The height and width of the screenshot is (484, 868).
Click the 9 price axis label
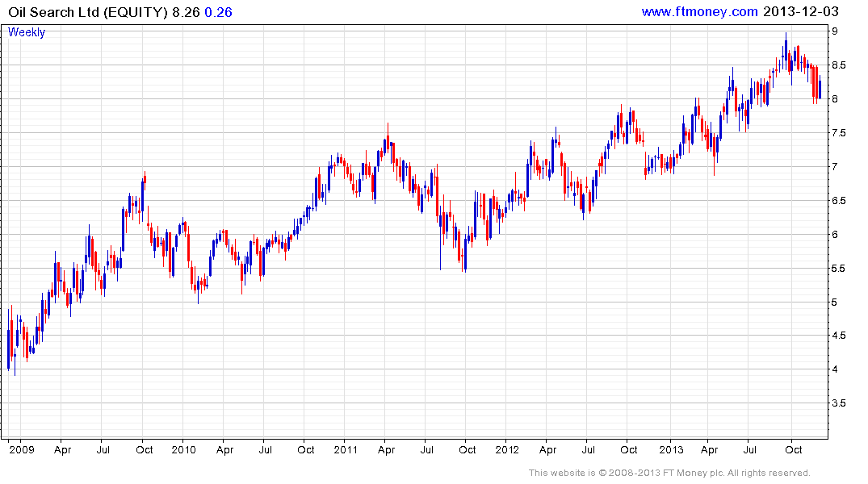(x=835, y=31)
